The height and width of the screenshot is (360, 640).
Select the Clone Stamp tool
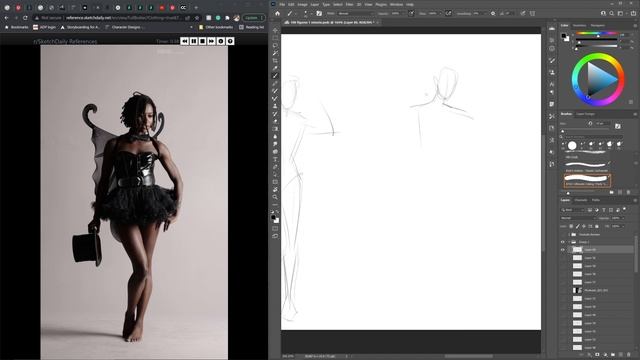(275, 106)
